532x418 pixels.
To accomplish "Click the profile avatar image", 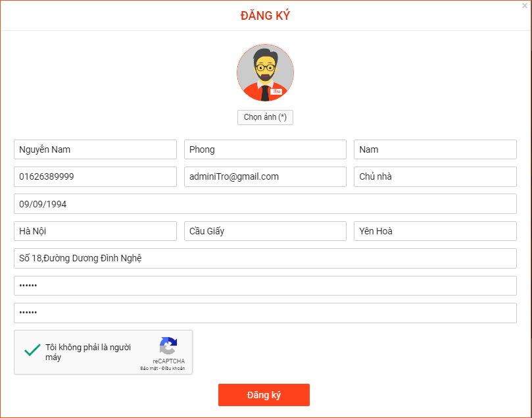I will pos(265,73).
